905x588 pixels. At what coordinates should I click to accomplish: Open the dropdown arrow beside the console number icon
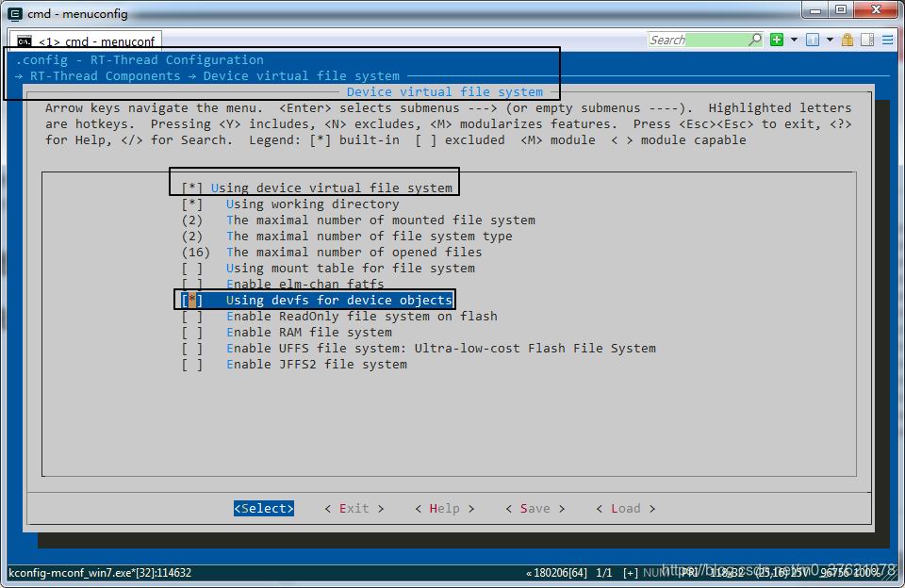click(x=830, y=40)
